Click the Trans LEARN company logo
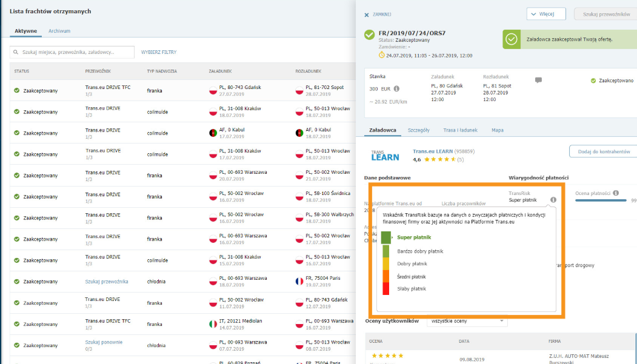Image resolution: width=637 pixels, height=364 pixels. click(385, 156)
